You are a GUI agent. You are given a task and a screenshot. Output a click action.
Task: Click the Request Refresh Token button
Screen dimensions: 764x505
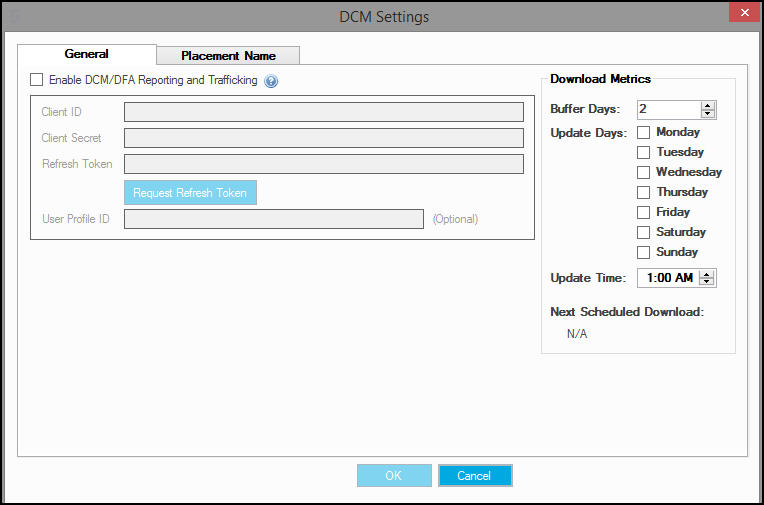click(190, 193)
